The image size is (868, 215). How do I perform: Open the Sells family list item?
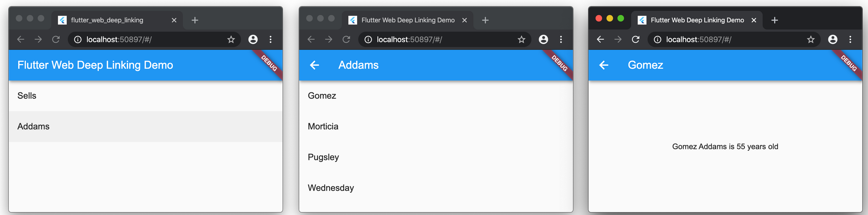pos(146,96)
